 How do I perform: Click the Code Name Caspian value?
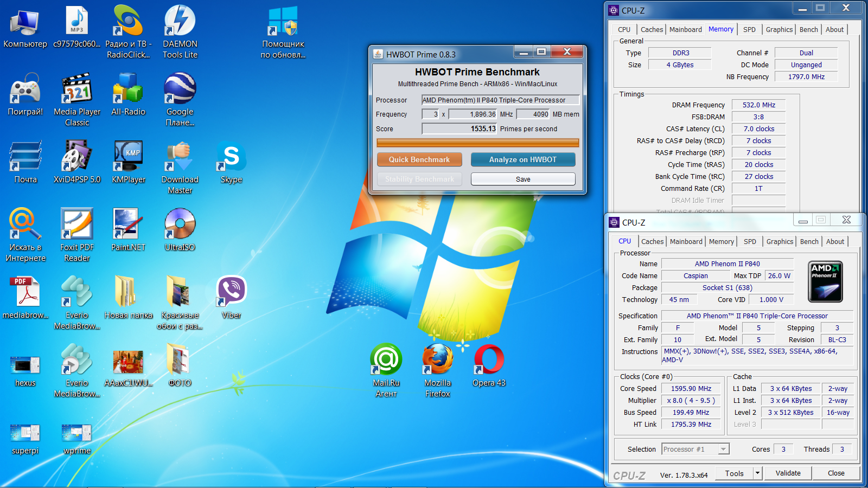(695, 275)
